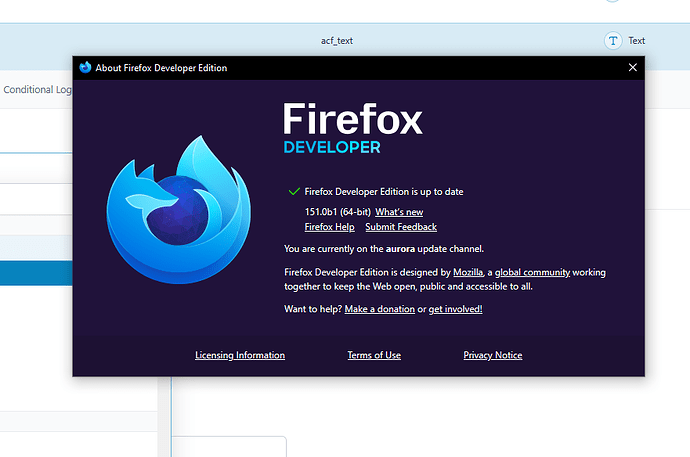Open the What's new link

[x=399, y=212]
